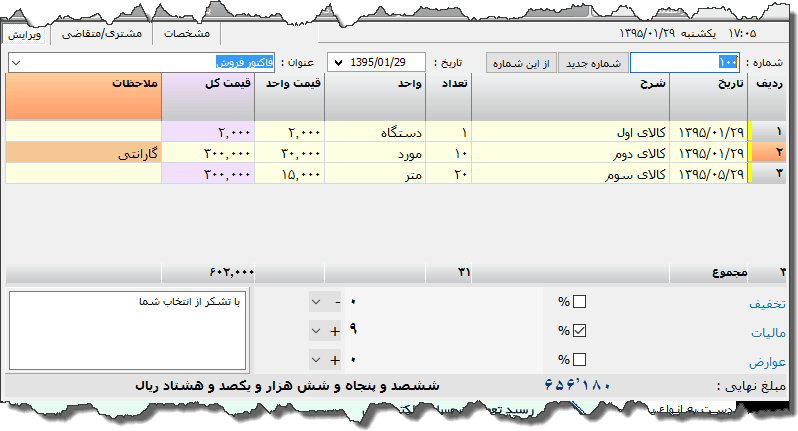The width and height of the screenshot is (798, 431).
Task: Click the تخفیف label link
Action: (768, 304)
